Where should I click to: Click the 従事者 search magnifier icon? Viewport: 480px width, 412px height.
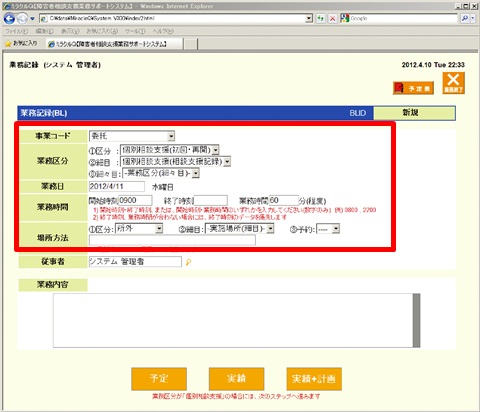point(188,262)
